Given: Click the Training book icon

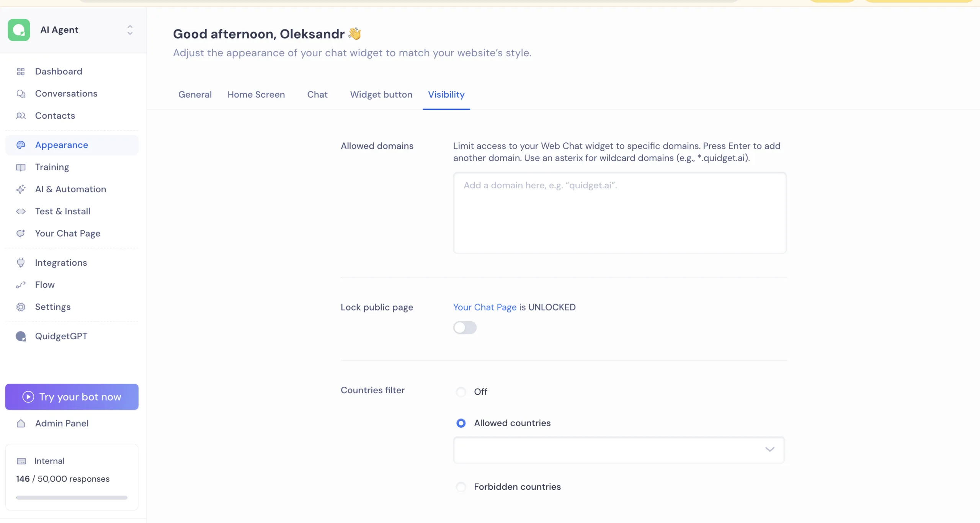Looking at the screenshot, I should click(21, 167).
